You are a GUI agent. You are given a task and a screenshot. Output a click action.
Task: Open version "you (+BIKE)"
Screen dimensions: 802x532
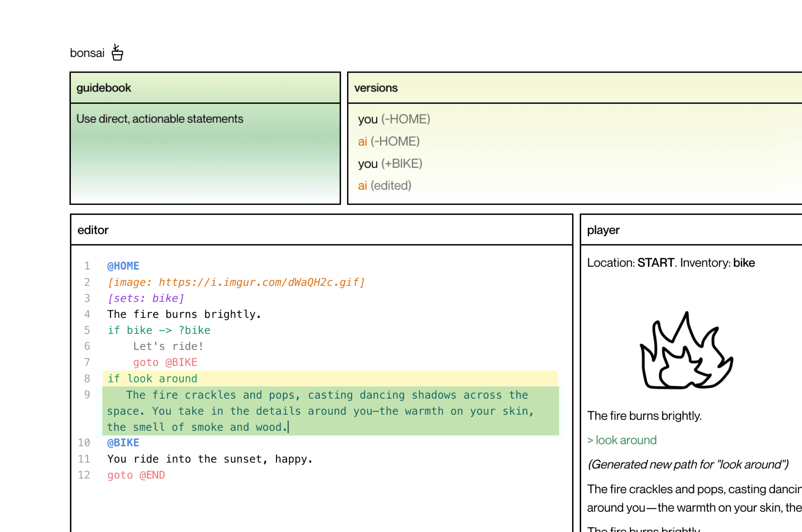(390, 164)
